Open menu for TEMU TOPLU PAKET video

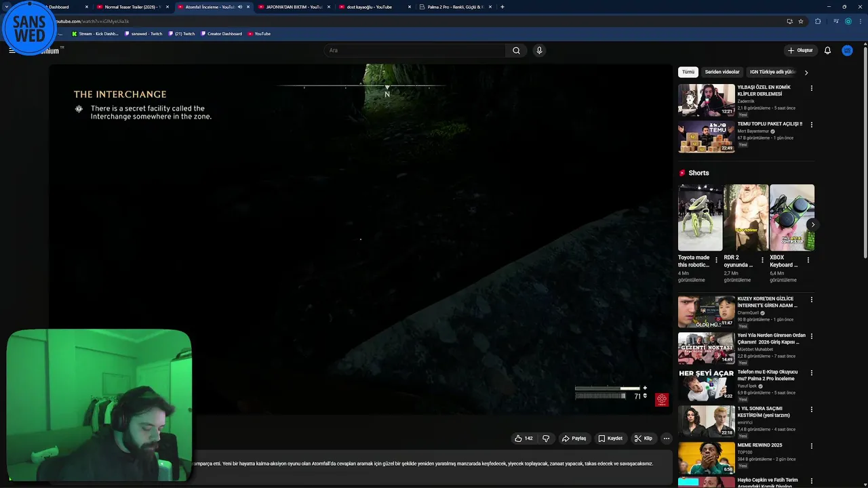point(811,125)
